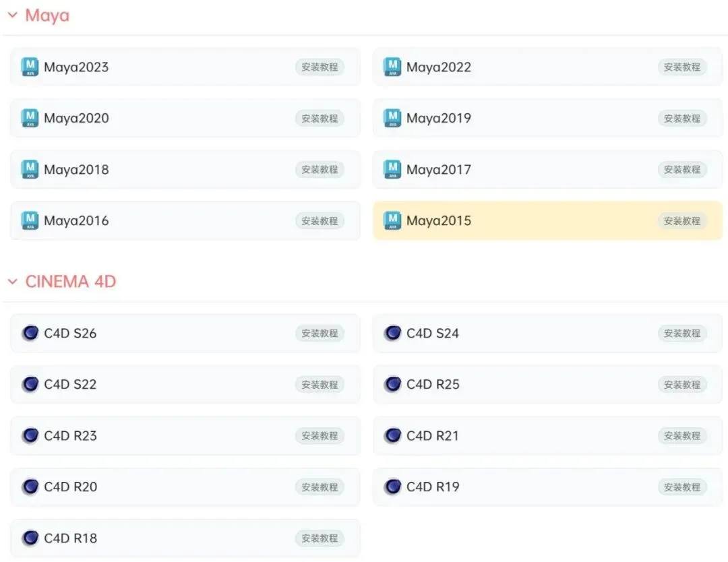
Task: Click the C4D R23 sphere icon
Action: point(30,435)
